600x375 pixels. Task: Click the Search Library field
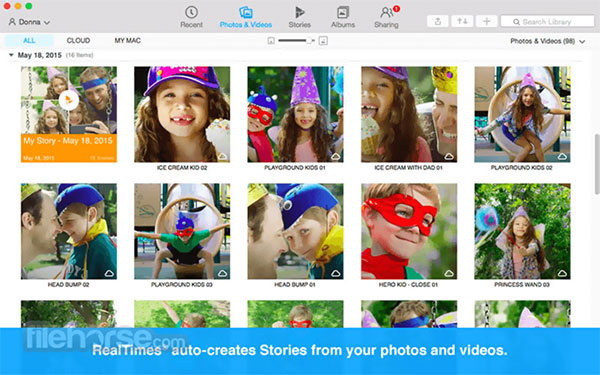(x=547, y=21)
